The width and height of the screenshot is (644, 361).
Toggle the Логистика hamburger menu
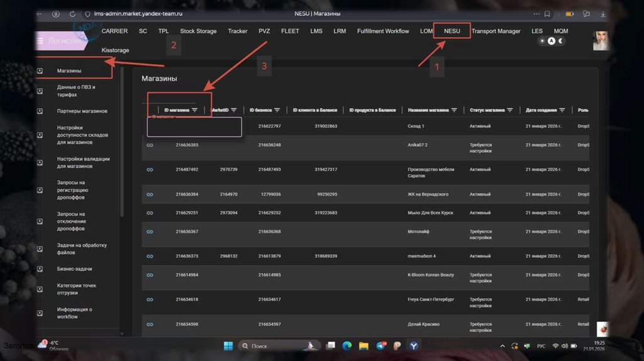point(40,41)
